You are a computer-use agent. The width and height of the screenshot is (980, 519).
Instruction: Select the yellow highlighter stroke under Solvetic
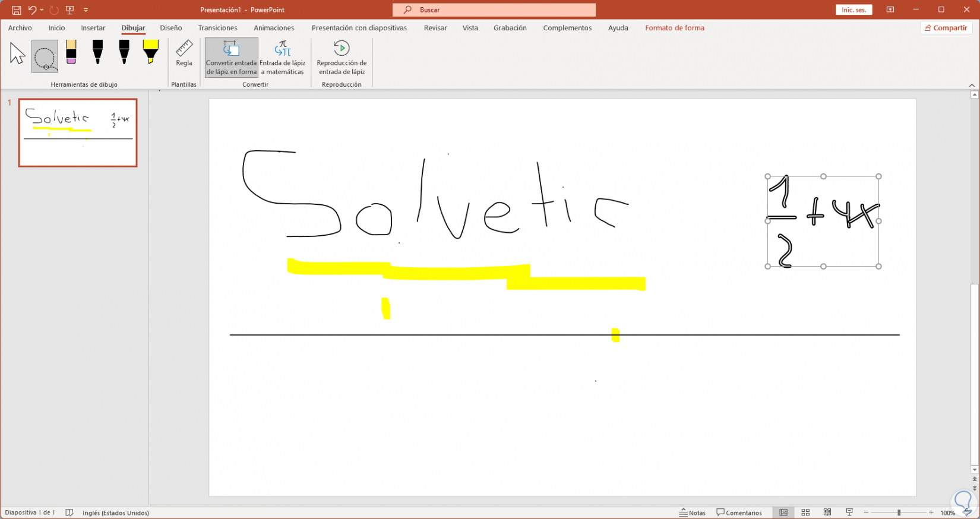click(466, 274)
